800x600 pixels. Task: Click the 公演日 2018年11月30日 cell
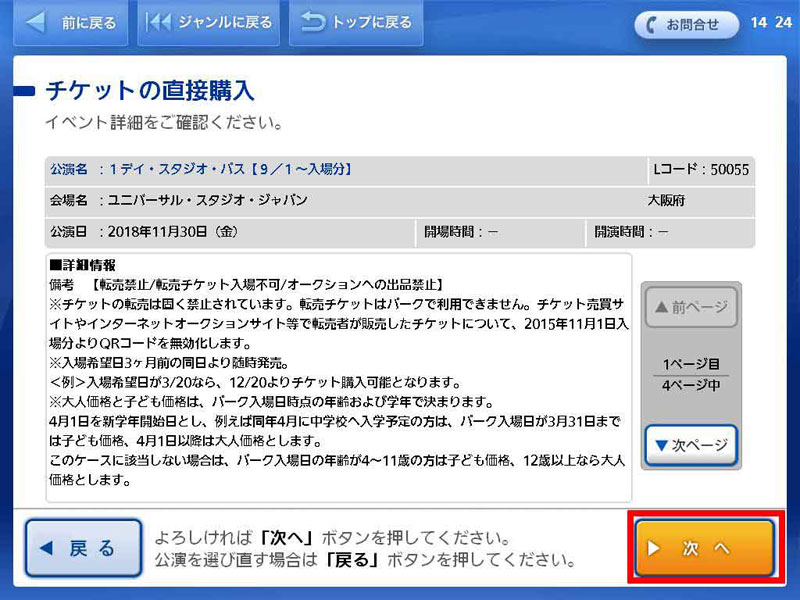(x=230, y=232)
